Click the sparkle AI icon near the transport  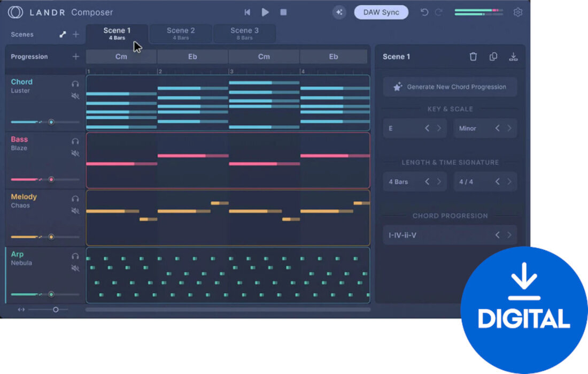[x=339, y=12]
